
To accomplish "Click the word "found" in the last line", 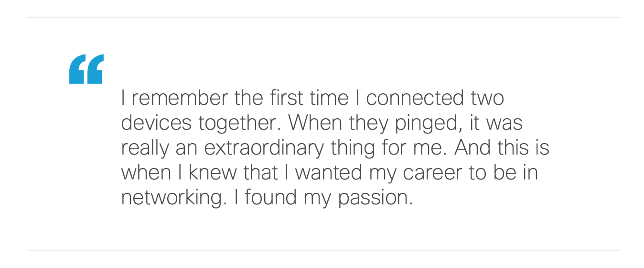I will pos(272,198).
